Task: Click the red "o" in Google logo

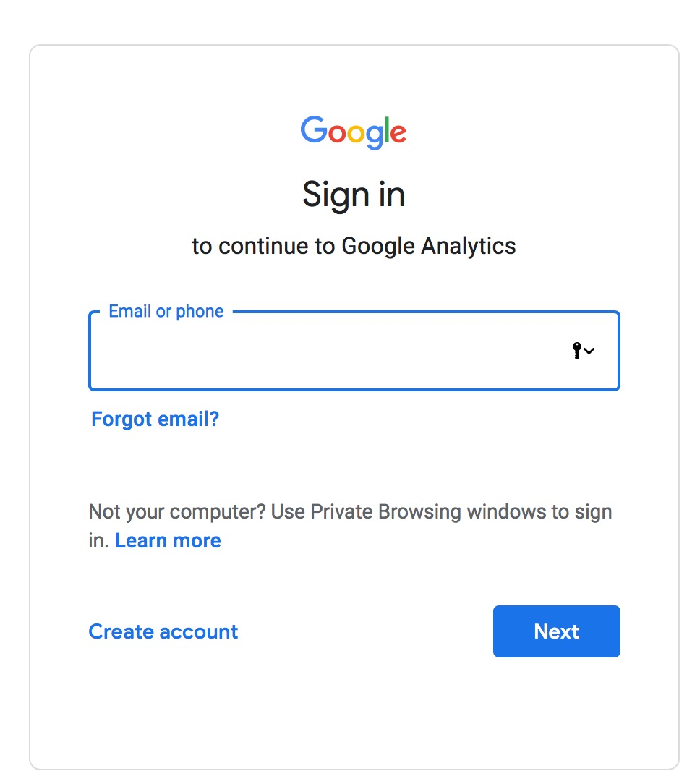Action: click(338, 134)
